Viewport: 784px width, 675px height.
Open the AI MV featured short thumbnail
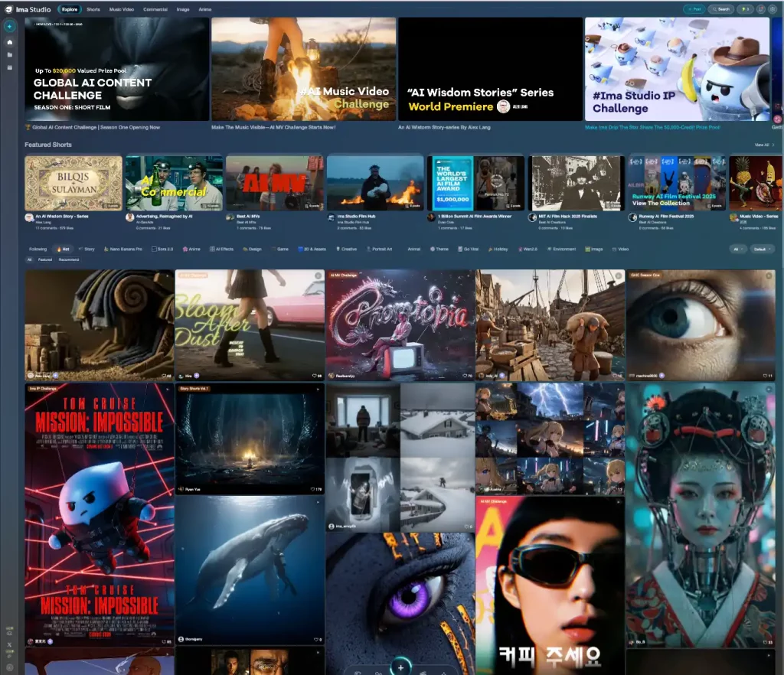coord(275,183)
